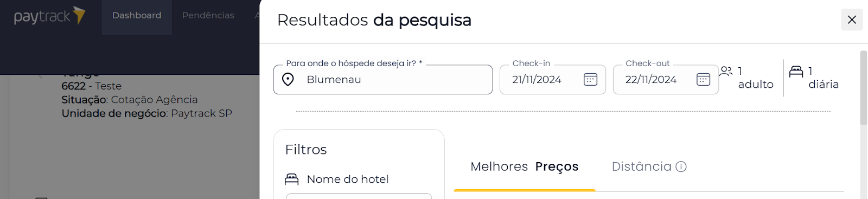Click the bed icon next to Nome do hotel
The image size is (868, 199).
(x=292, y=179)
